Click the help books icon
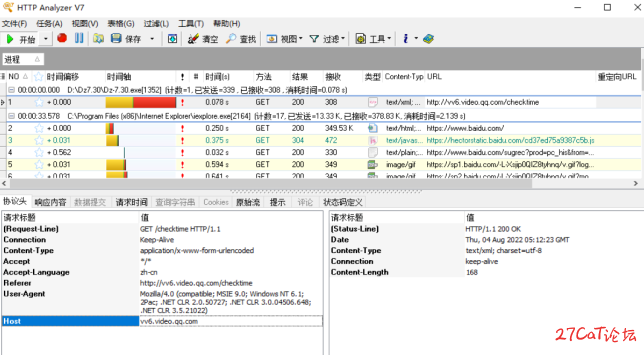The height and width of the screenshot is (355, 644). pos(428,38)
